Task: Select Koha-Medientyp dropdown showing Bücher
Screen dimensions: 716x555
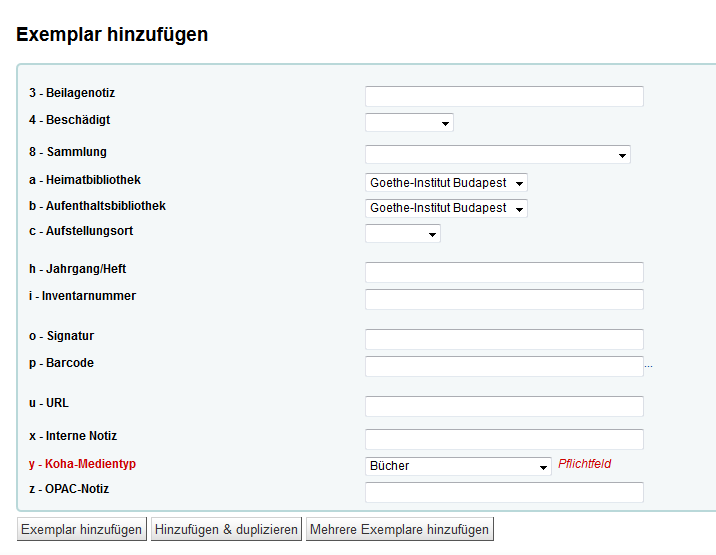Action: pyautogui.click(x=458, y=466)
